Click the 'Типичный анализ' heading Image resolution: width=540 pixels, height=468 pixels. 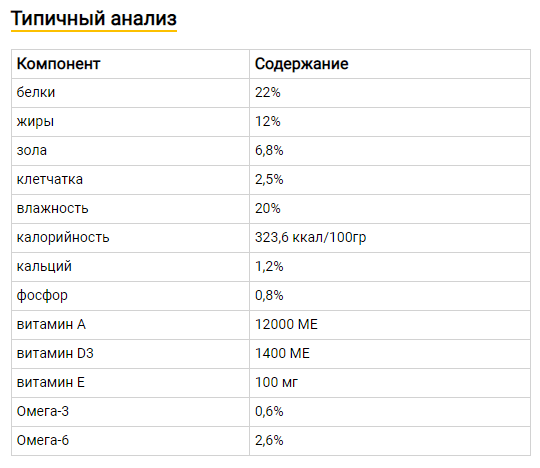point(94,19)
